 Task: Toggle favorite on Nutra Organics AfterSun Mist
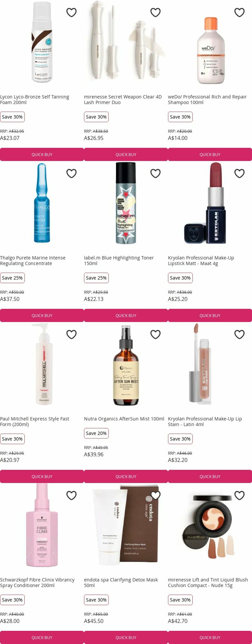(155, 334)
